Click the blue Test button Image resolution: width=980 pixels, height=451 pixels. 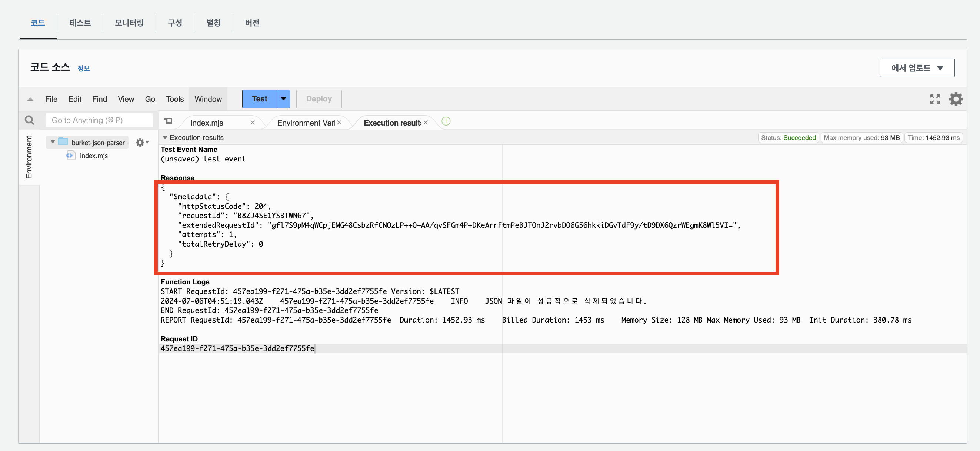(x=260, y=99)
